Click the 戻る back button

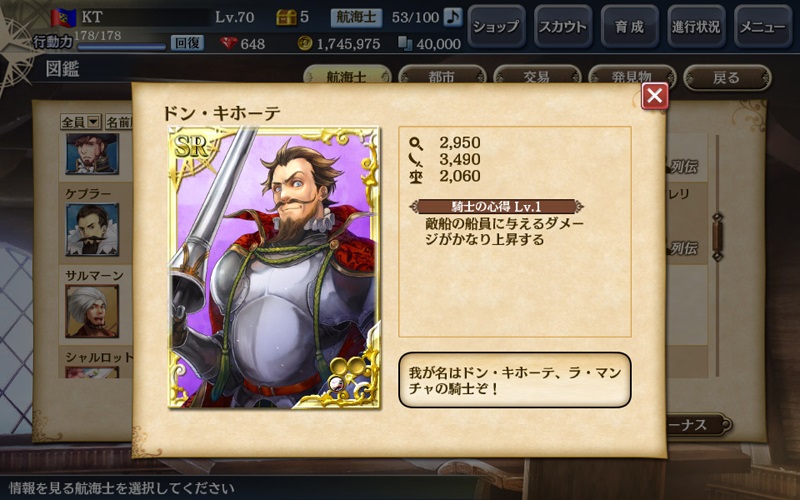click(727, 78)
